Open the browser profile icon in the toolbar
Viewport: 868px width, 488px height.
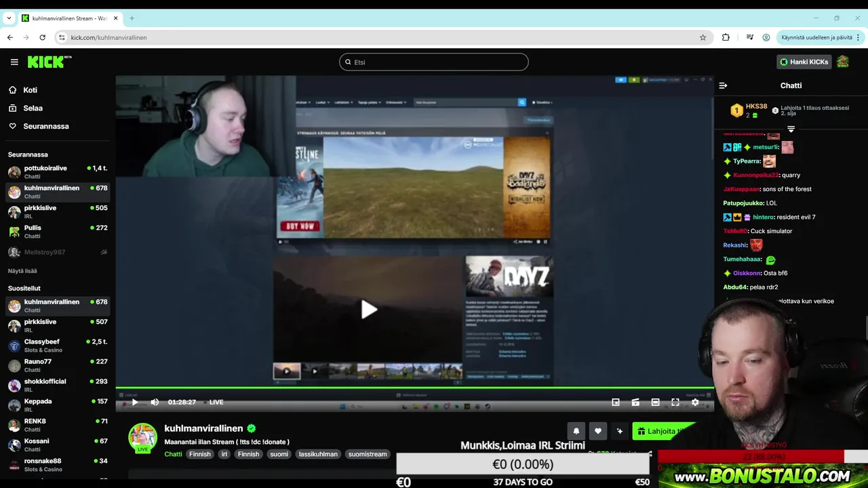(x=766, y=37)
